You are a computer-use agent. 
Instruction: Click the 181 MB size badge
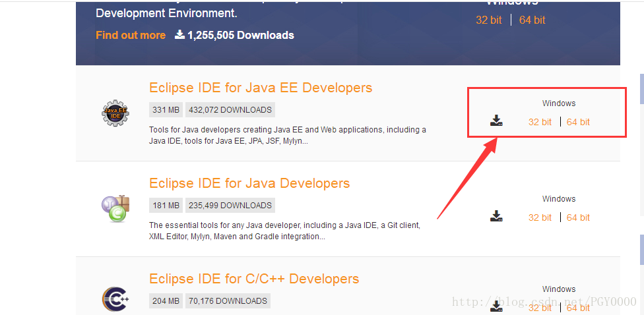click(x=166, y=206)
